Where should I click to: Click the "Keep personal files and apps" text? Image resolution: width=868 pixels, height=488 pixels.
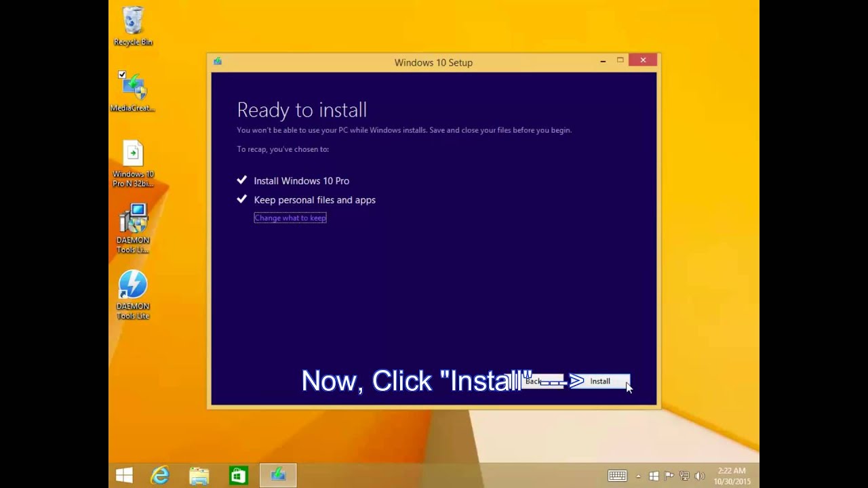(x=315, y=200)
